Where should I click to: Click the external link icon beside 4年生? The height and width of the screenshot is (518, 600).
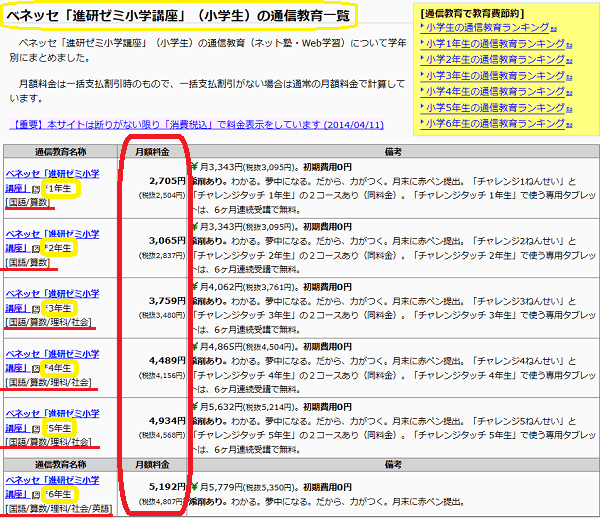tap(36, 368)
